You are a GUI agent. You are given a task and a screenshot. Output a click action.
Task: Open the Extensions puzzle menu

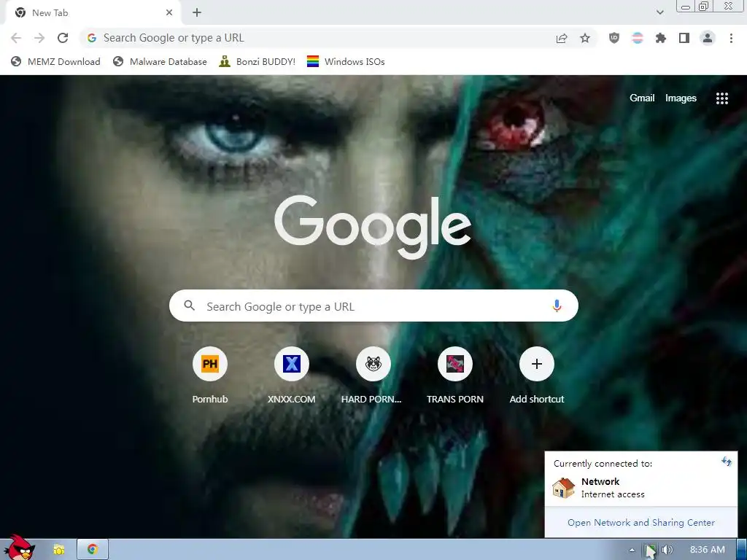click(x=661, y=38)
